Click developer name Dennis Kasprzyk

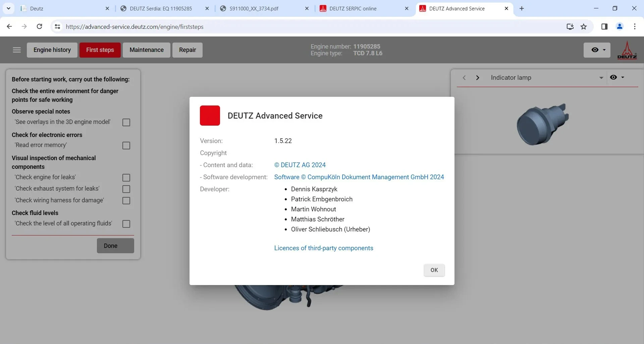[x=314, y=189]
